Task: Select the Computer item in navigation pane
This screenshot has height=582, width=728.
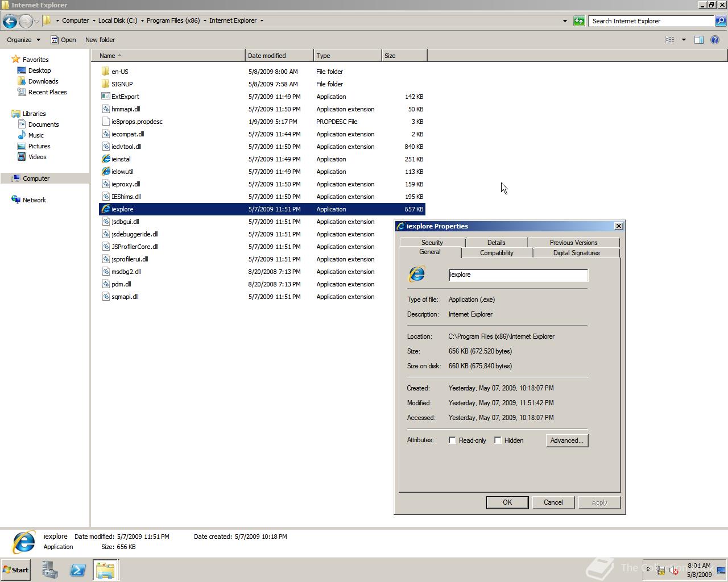Action: pos(44,178)
